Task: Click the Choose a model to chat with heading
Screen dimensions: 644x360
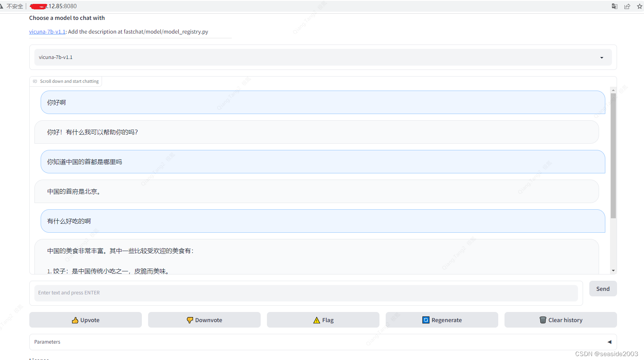Action: coord(67,18)
